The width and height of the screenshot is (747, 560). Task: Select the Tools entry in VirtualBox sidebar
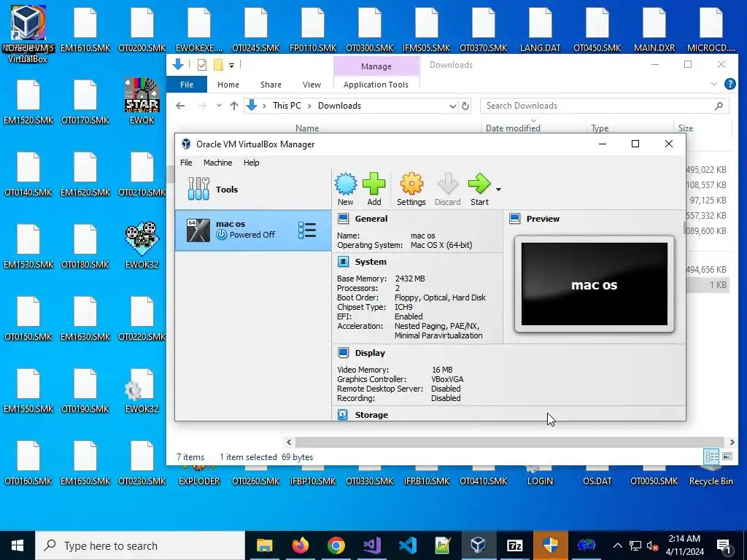click(253, 189)
